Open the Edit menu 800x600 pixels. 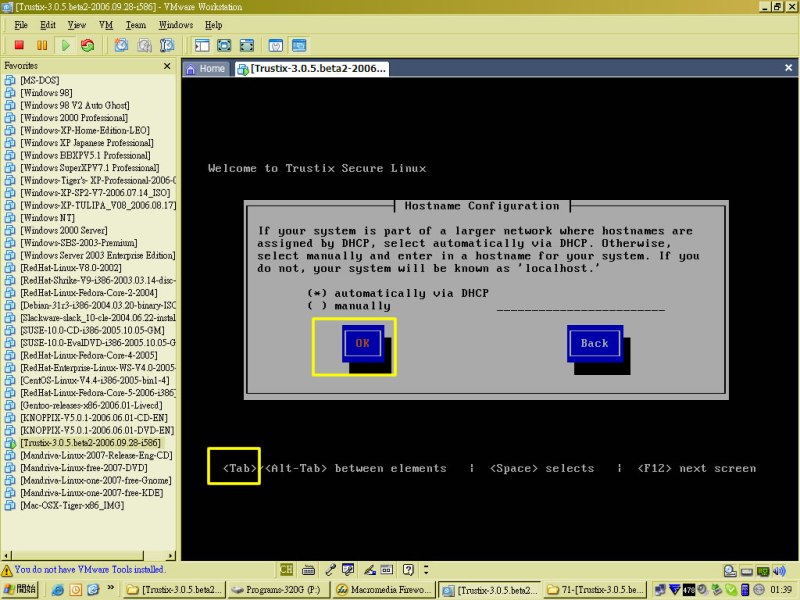coord(48,24)
